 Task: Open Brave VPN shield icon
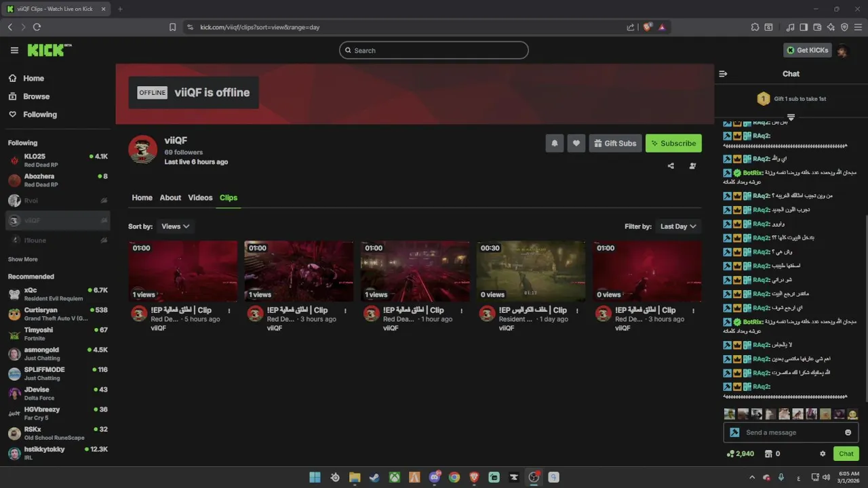coord(844,27)
